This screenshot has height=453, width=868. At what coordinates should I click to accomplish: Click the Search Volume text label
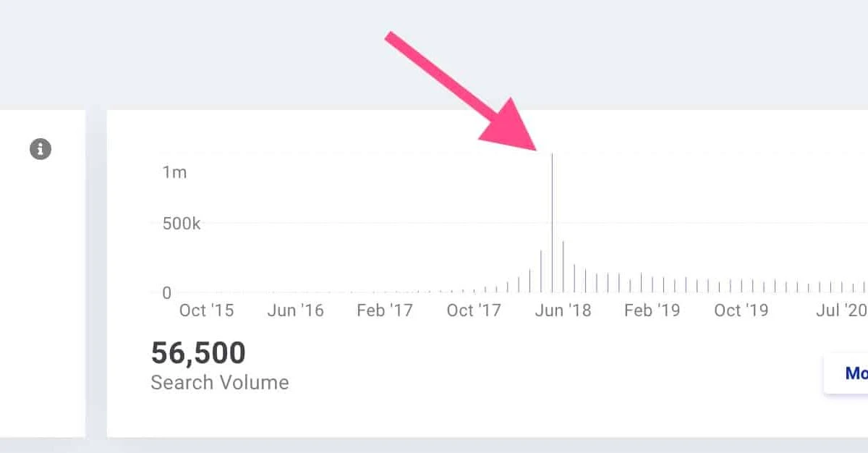point(219,383)
